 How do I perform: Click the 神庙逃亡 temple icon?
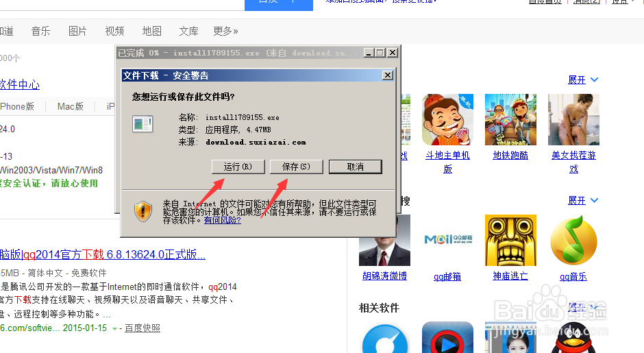[510, 240]
